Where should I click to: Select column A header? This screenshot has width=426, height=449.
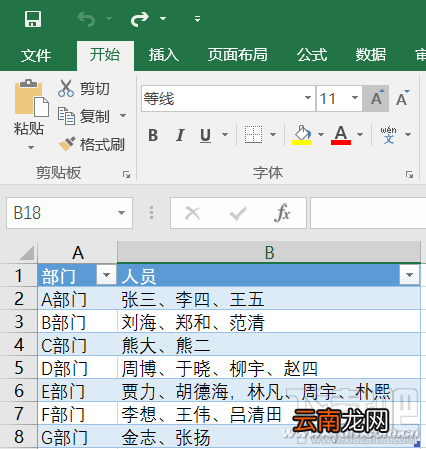[x=78, y=252]
